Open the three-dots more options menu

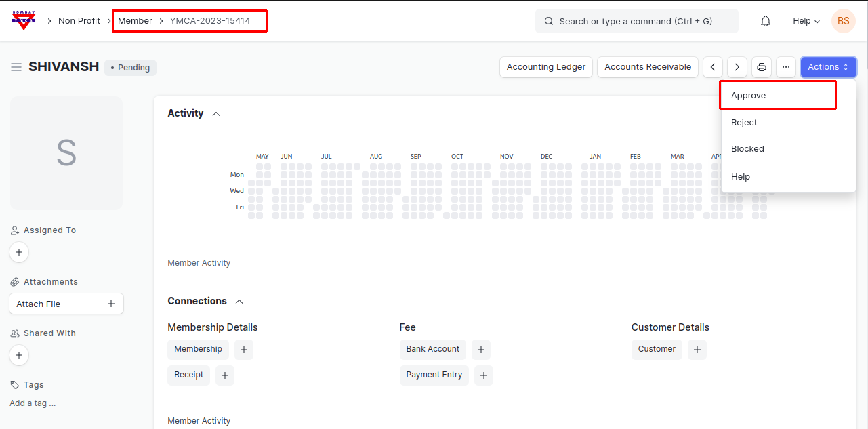coord(786,67)
